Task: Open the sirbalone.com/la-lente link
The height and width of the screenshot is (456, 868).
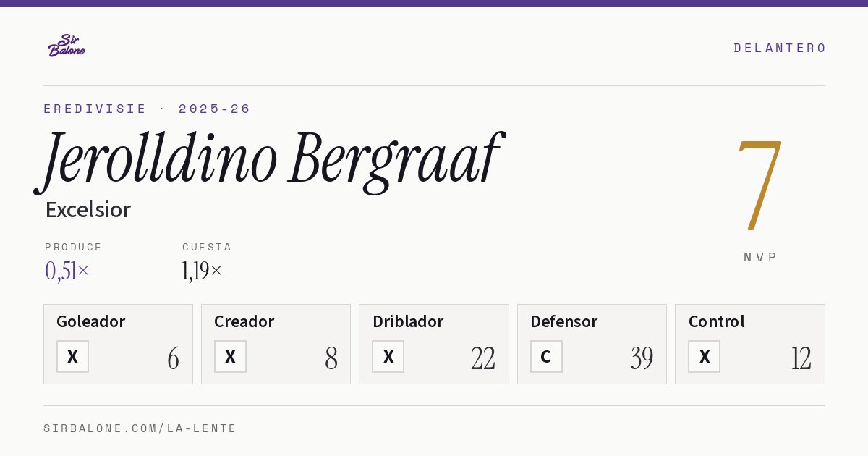Action: 140,428
